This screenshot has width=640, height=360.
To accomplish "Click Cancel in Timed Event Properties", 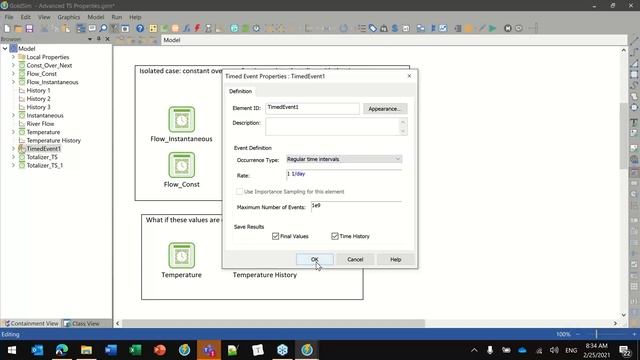I will pos(355,259).
